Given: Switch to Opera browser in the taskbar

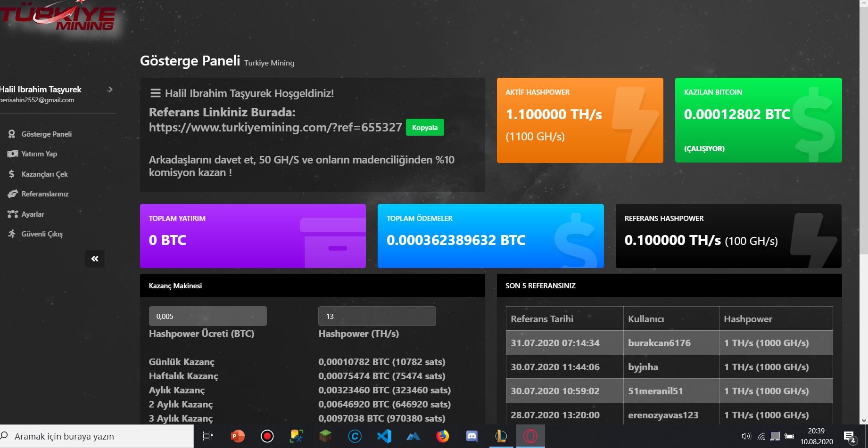Looking at the screenshot, I should (x=530, y=436).
